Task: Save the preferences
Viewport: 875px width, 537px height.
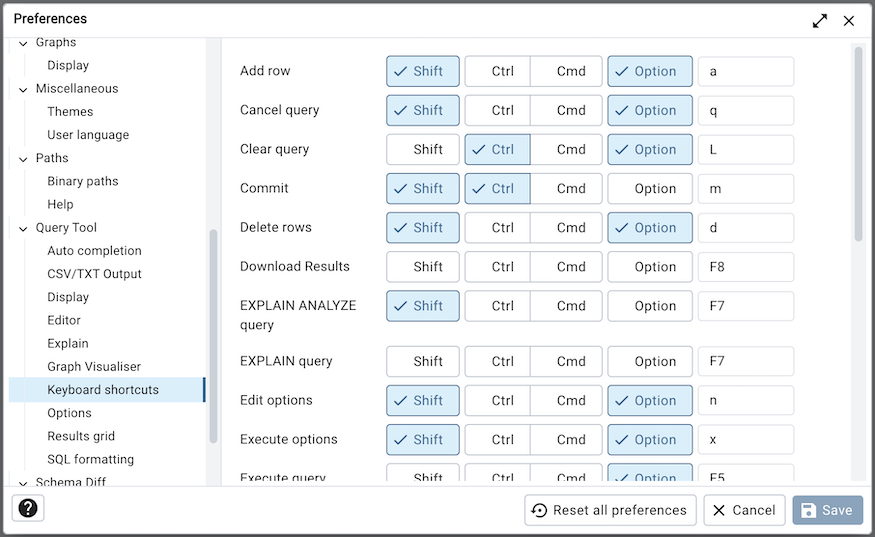Action: 828,510
